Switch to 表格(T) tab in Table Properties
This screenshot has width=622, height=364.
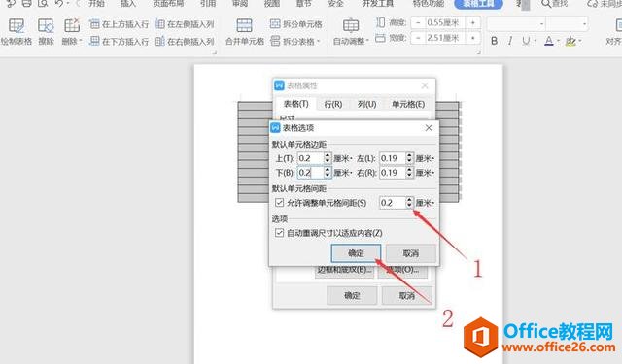[x=295, y=104]
